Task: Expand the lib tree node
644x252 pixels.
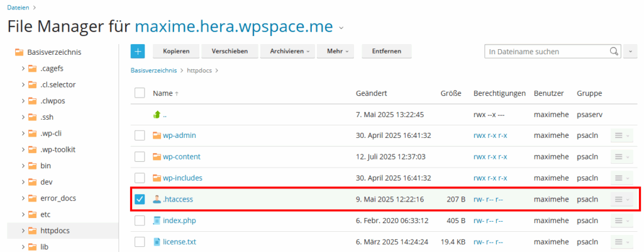Action: coord(23,247)
